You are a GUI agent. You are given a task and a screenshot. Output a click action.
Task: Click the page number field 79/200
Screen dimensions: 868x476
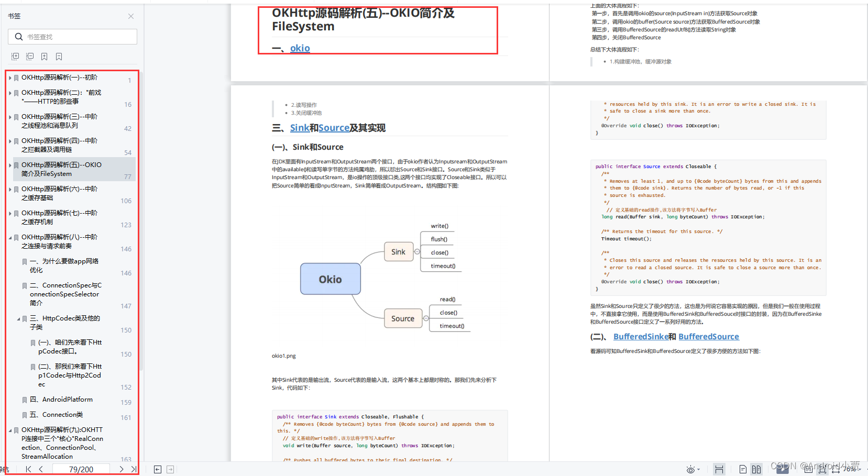81,469
